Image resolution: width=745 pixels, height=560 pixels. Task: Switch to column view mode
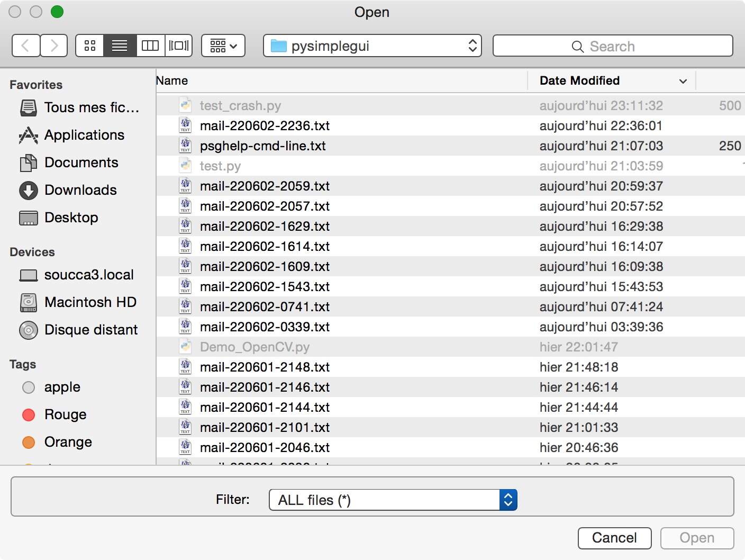pyautogui.click(x=150, y=46)
